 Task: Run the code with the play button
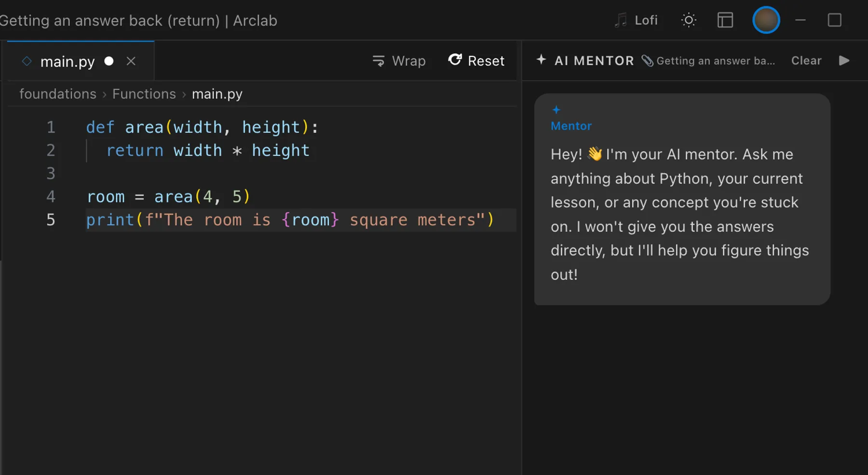tap(844, 61)
